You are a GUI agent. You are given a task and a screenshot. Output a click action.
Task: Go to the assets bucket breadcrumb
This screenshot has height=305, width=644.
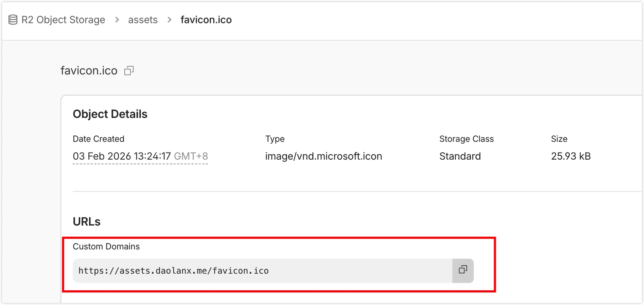142,20
